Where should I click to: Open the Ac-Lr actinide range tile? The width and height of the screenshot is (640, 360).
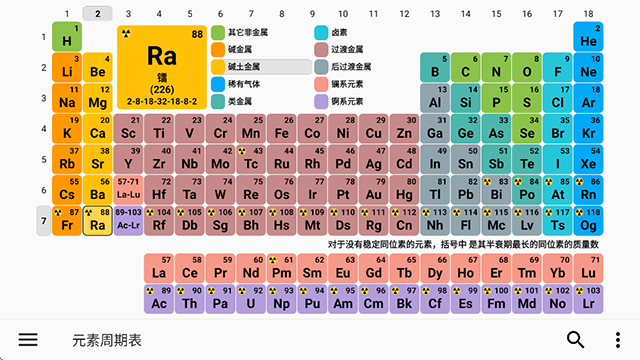point(128,221)
